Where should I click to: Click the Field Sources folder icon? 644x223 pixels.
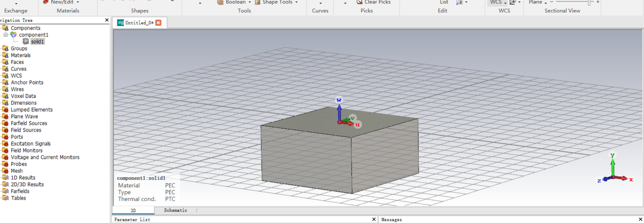(5, 130)
